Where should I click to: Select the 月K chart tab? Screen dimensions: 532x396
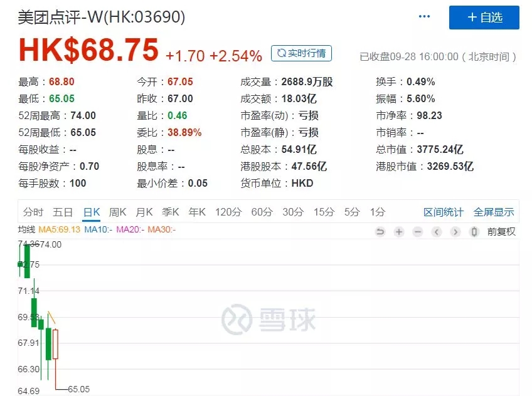(x=144, y=212)
